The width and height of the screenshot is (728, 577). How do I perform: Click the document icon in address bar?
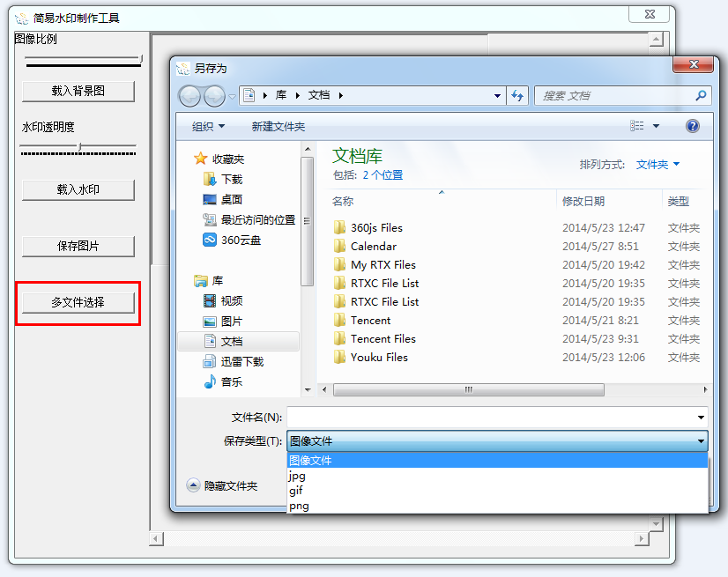pyautogui.click(x=249, y=95)
